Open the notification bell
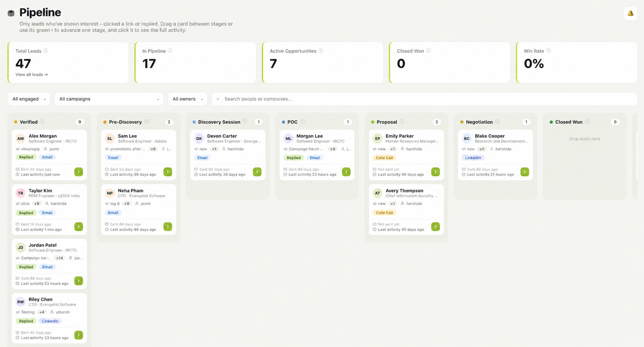 coord(630,14)
